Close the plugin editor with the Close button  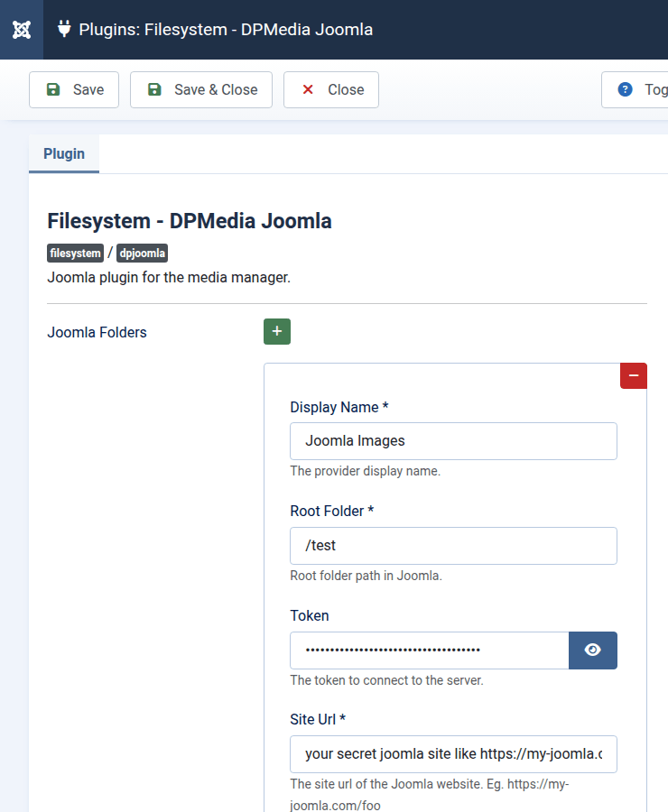[x=331, y=90]
